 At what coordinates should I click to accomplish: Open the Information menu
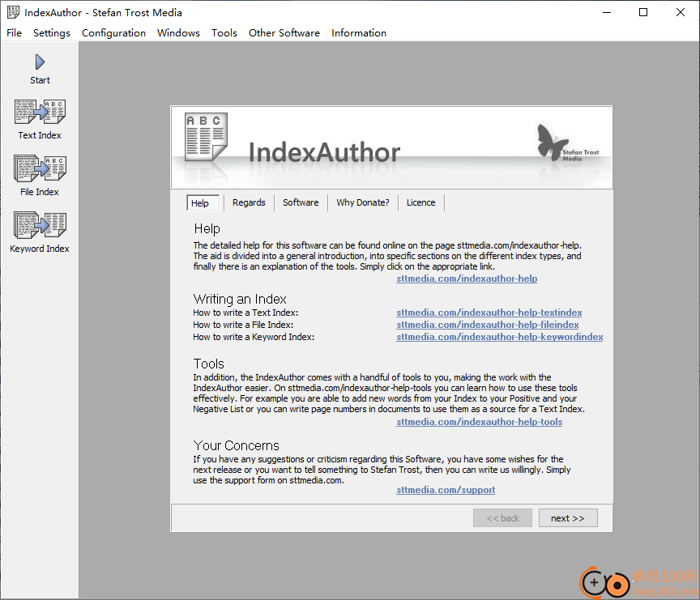[359, 33]
